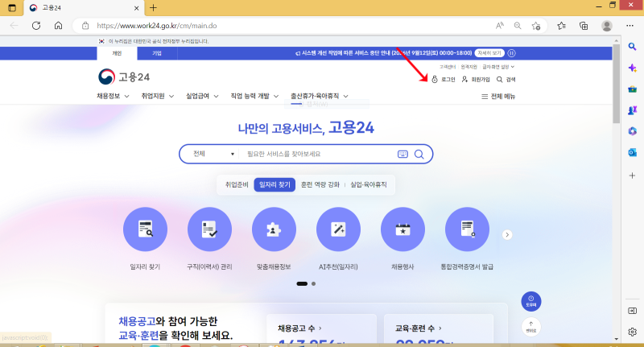The width and height of the screenshot is (644, 347).
Task: Click the 일자리 찾기 circle icon
Action: click(145, 229)
